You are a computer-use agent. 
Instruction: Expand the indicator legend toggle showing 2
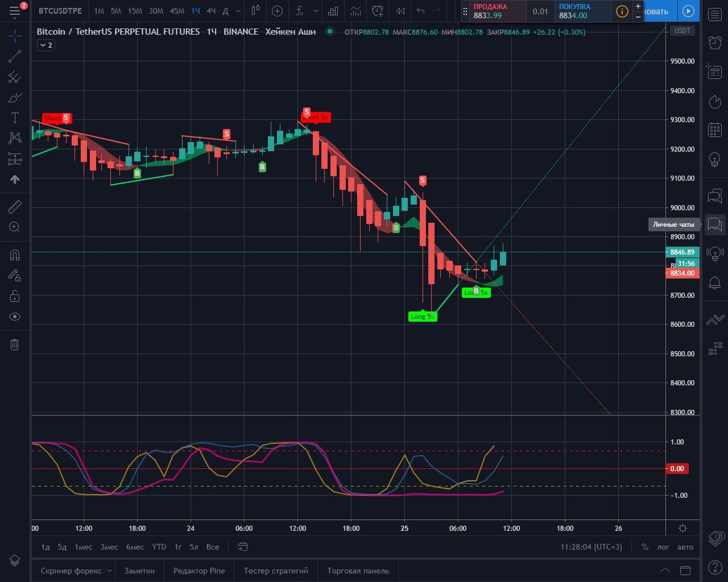(x=45, y=45)
